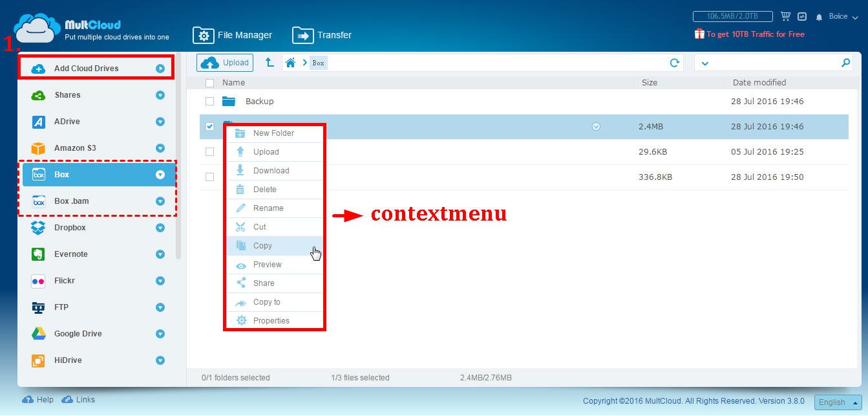This screenshot has height=416, width=868.
Task: Toggle the select-all checkbox in header
Action: click(x=209, y=83)
